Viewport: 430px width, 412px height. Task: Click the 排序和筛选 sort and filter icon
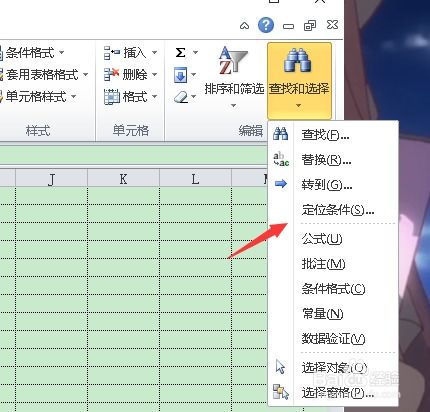pos(233,61)
